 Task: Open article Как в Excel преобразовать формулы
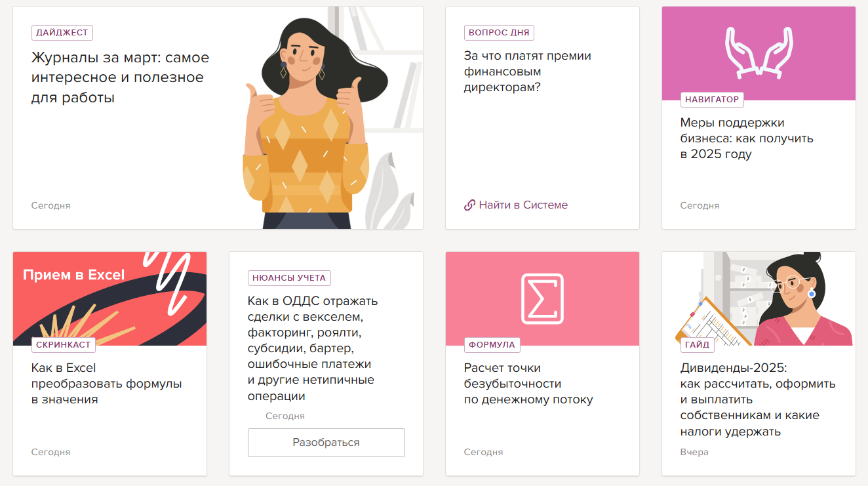coord(107,384)
